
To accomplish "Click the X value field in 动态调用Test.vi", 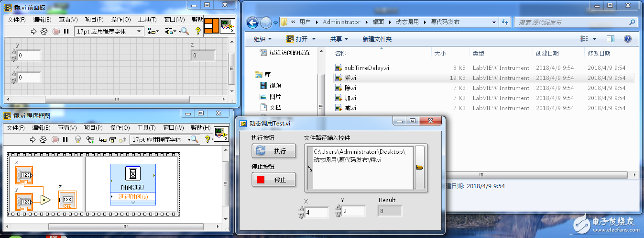I will (x=317, y=212).
